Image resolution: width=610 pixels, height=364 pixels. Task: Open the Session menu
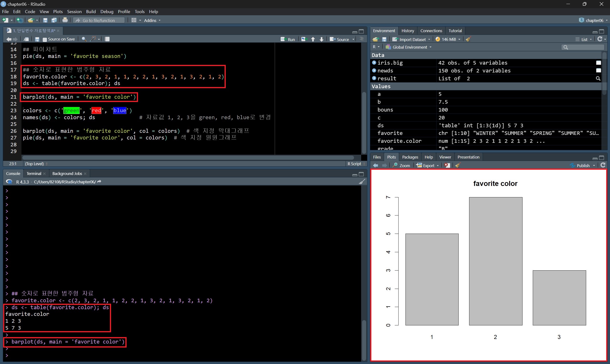pos(74,11)
